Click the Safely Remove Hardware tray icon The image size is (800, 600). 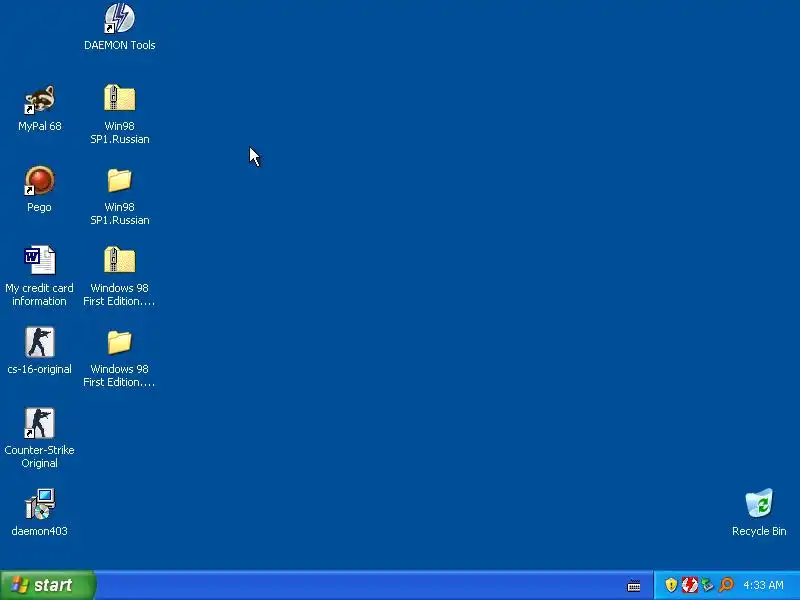708,585
